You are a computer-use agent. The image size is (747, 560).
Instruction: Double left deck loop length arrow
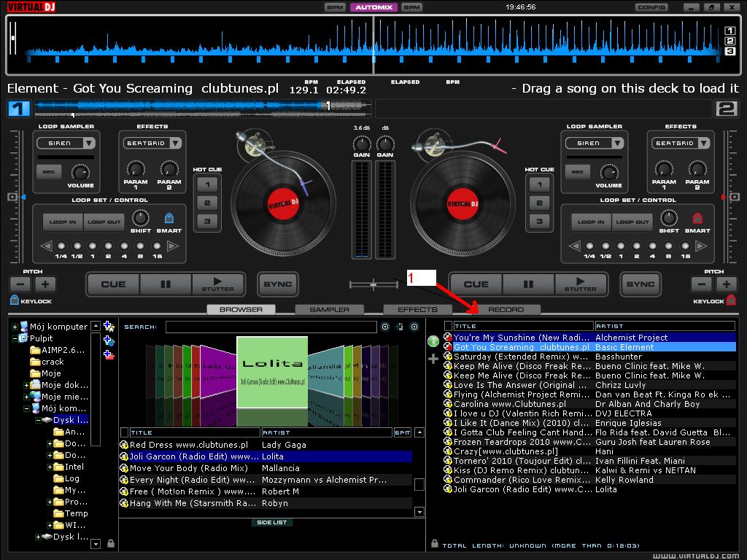pyautogui.click(x=173, y=246)
